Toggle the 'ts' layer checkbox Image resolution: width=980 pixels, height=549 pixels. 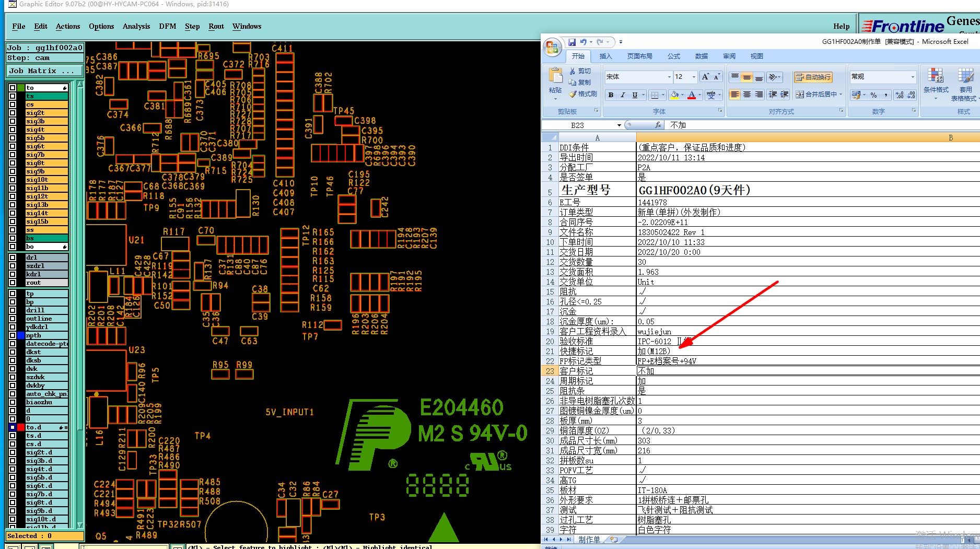(x=13, y=96)
